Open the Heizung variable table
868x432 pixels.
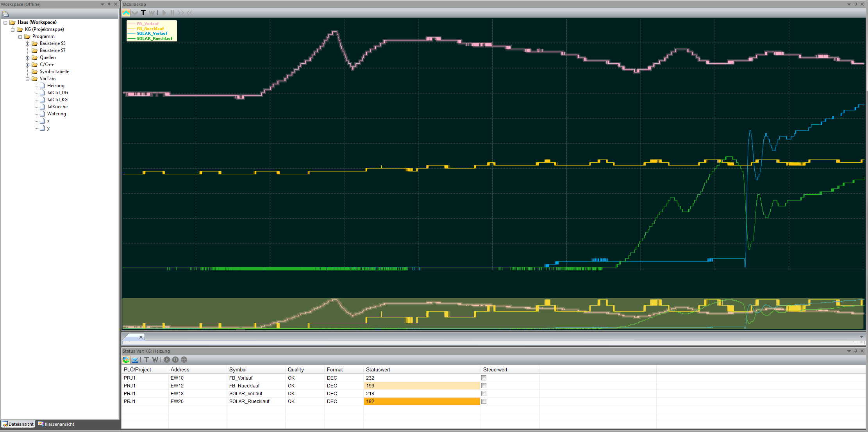pyautogui.click(x=55, y=86)
